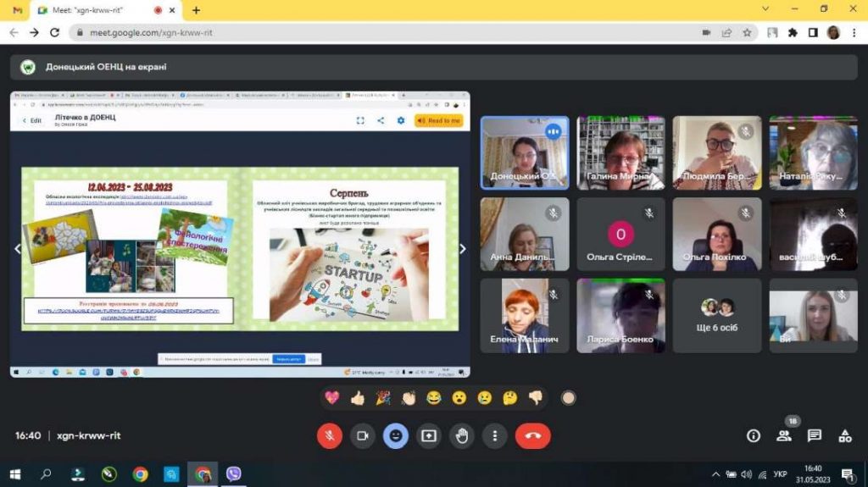Reload the Meet page
The image size is (868, 487).
pos(54,33)
